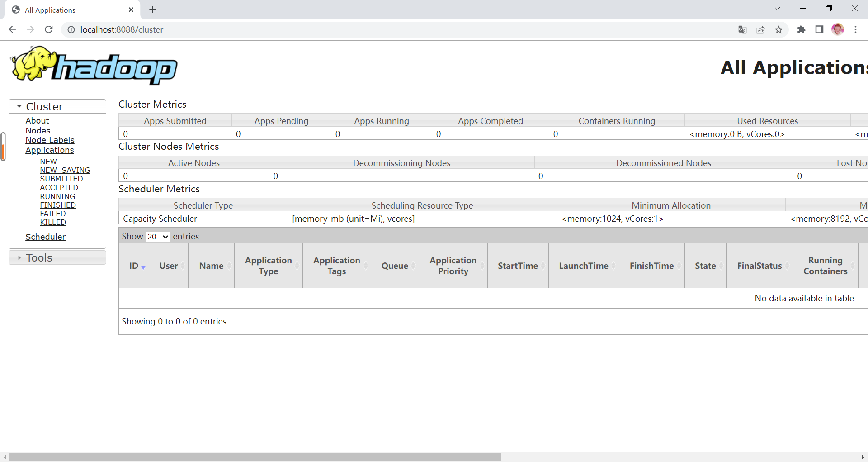868x462 pixels.
Task: Sort table by State column
Action: point(706,266)
